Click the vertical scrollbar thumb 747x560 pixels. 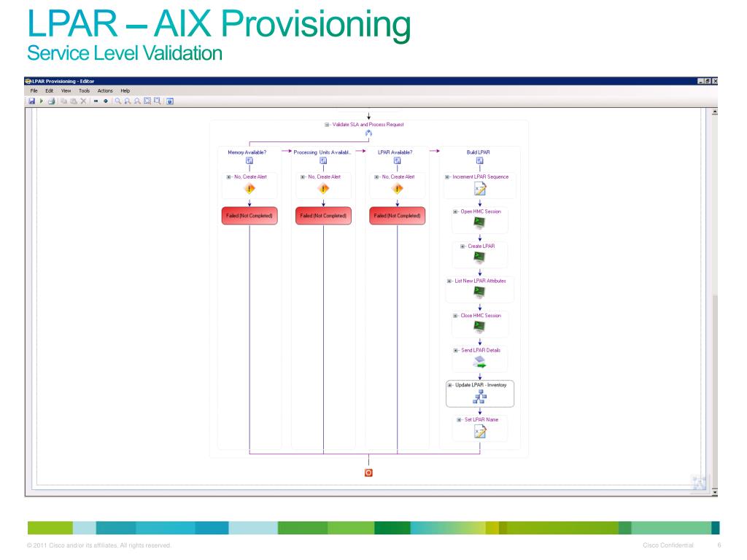[714, 391]
